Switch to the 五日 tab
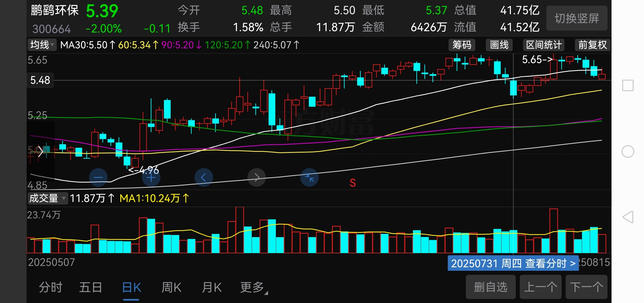The height and width of the screenshot is (303, 644). [91, 287]
